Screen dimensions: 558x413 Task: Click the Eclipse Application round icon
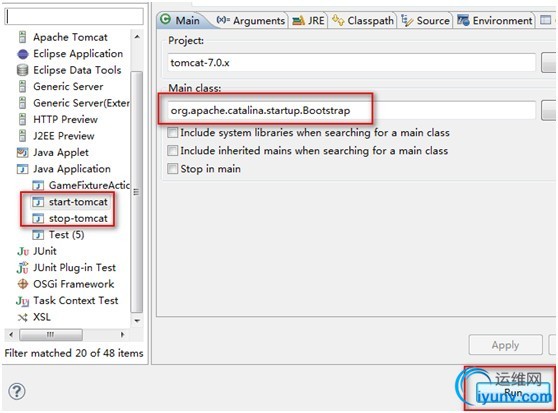coord(22,54)
